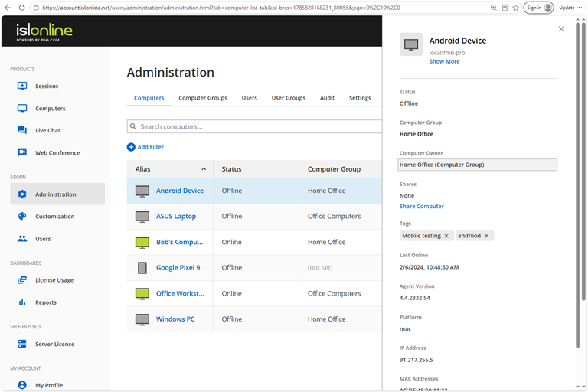Screen dimensions: 588x392
Task: Click the Computers monitor icon in sidebar
Action: (22, 109)
